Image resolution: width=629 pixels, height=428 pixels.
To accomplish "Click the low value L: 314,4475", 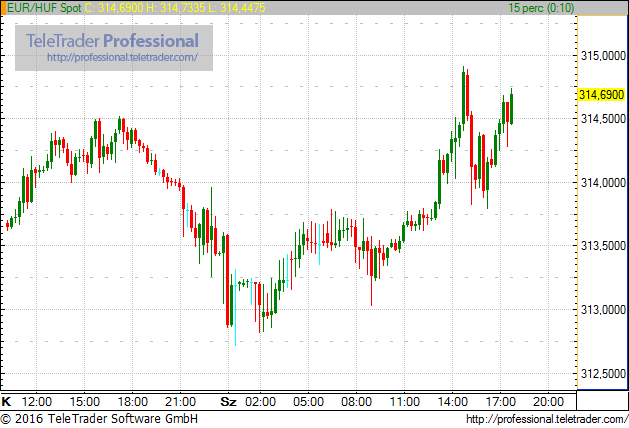I will coord(237,8).
